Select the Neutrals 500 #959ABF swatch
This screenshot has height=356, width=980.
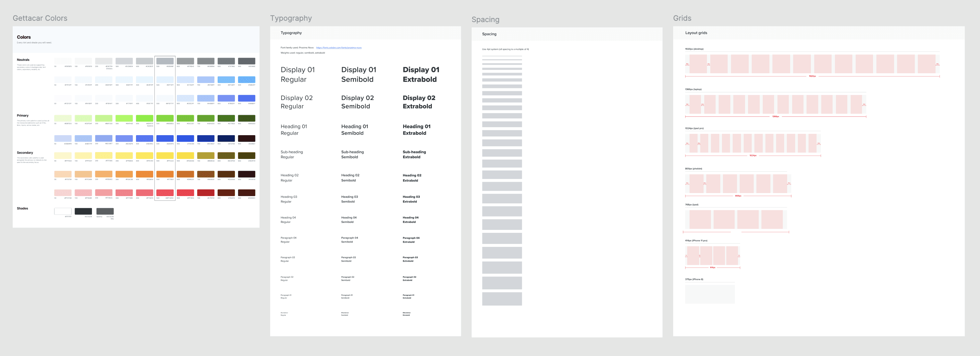coord(165,61)
